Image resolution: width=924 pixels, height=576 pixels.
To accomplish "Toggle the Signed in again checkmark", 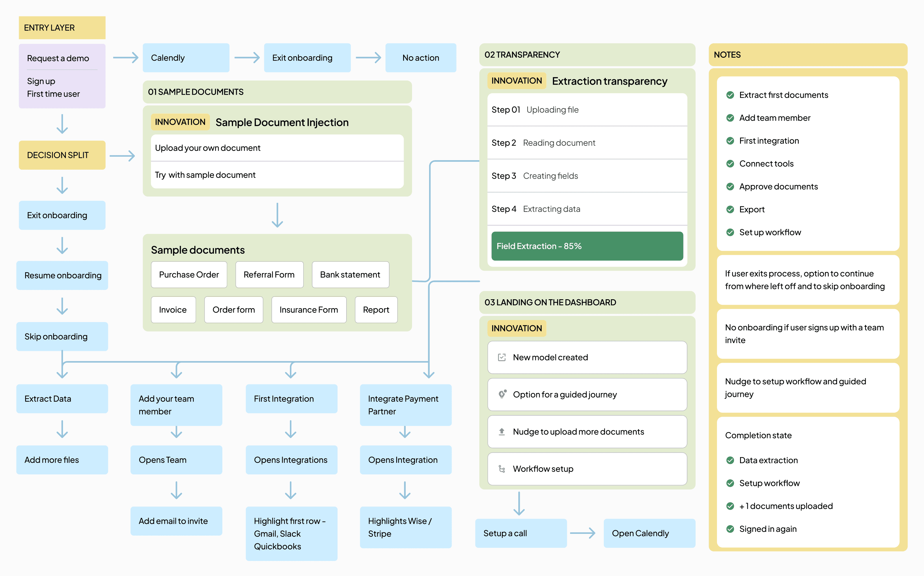I will [730, 529].
